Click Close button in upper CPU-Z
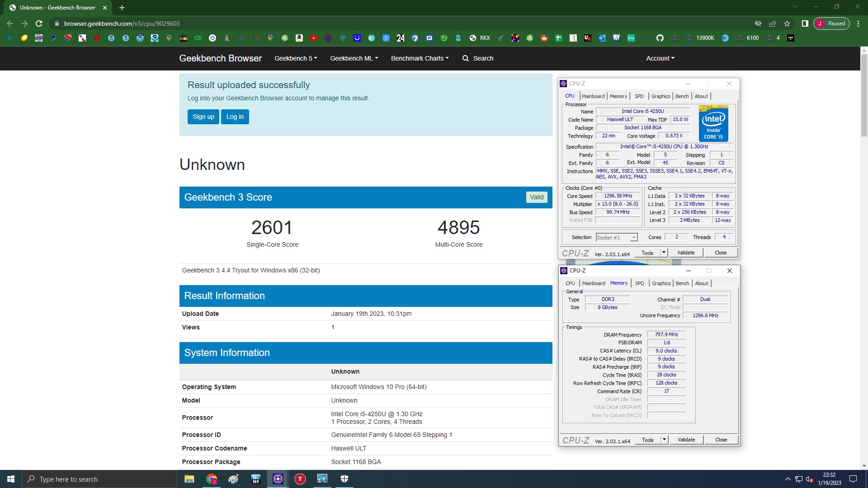Image resolution: width=868 pixels, height=488 pixels. tap(721, 253)
